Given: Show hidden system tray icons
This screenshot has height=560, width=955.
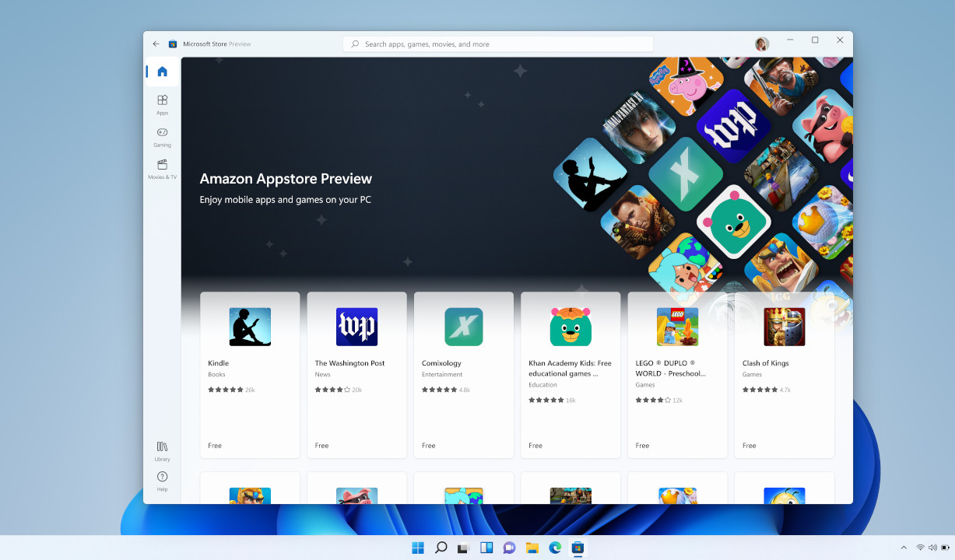Looking at the screenshot, I should (x=904, y=548).
